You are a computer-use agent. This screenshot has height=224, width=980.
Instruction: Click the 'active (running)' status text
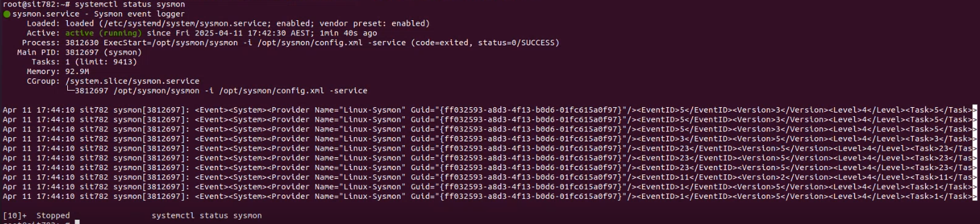103,34
